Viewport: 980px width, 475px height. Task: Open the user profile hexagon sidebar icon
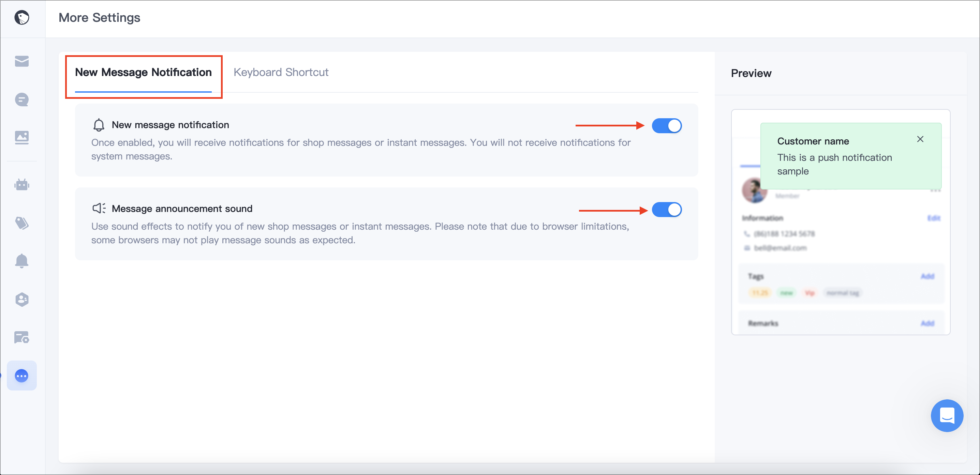pos(22,300)
